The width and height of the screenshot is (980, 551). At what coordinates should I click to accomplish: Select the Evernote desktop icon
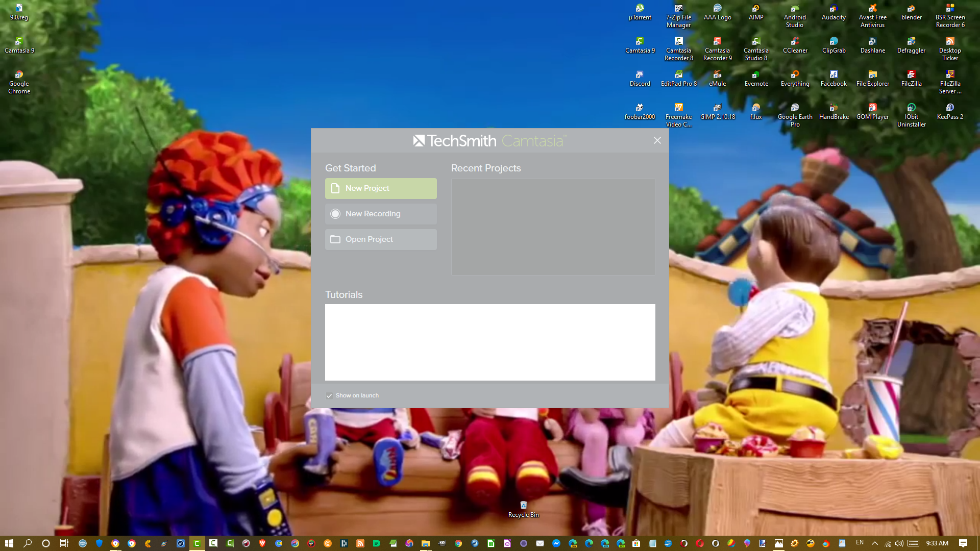[x=756, y=79]
